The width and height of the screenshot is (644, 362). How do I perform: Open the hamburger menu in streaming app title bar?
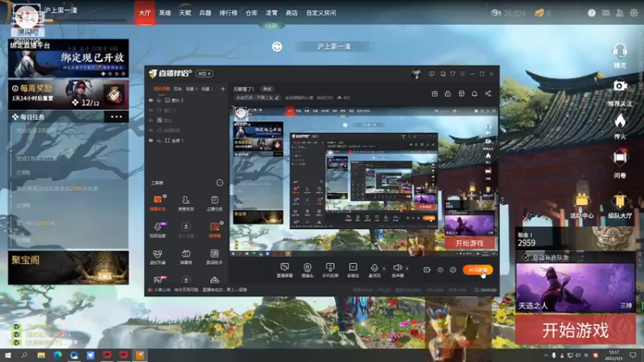462,74
